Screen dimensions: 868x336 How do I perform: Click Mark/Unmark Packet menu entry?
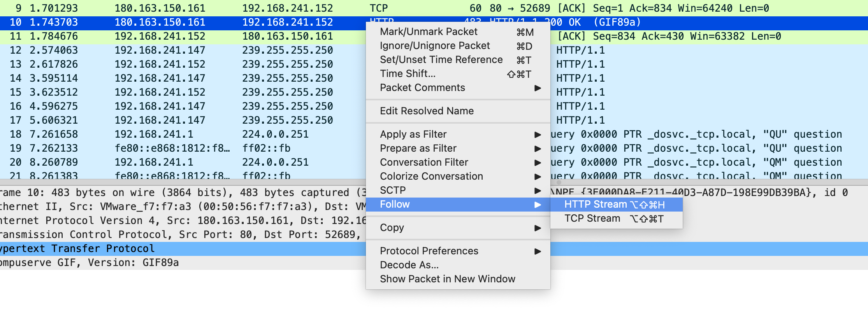click(429, 32)
